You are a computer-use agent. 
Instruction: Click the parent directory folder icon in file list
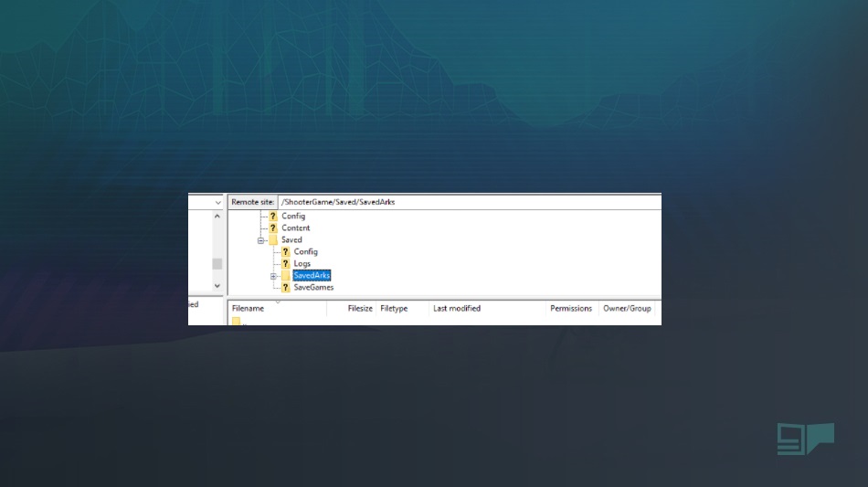click(236, 322)
